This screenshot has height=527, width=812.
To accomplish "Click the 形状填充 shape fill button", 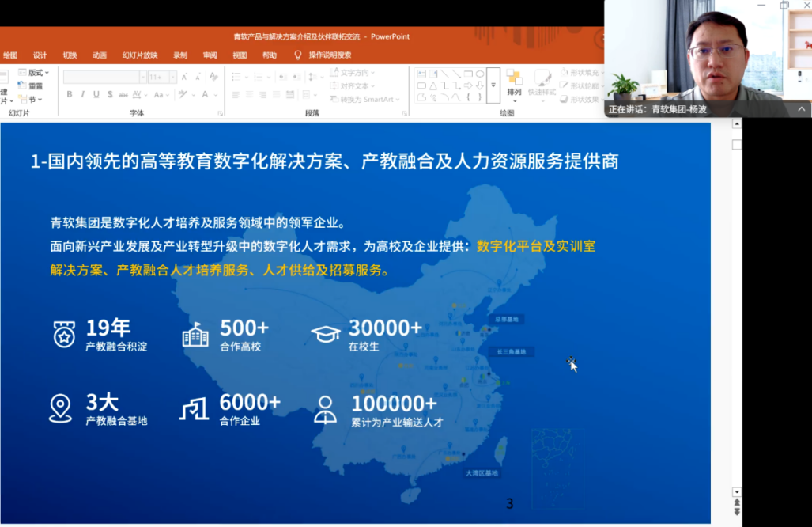I will pyautogui.click(x=581, y=73).
